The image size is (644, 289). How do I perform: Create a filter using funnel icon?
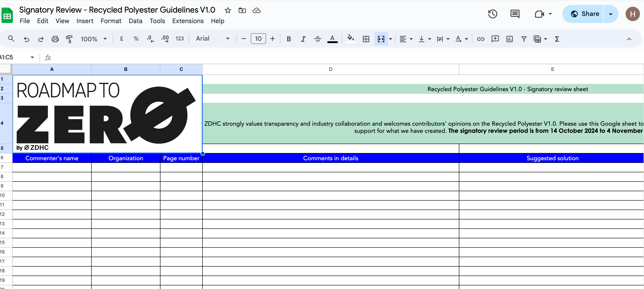coord(524,39)
